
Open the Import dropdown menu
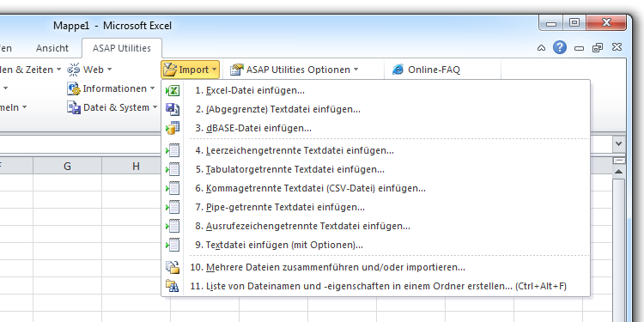(x=190, y=70)
